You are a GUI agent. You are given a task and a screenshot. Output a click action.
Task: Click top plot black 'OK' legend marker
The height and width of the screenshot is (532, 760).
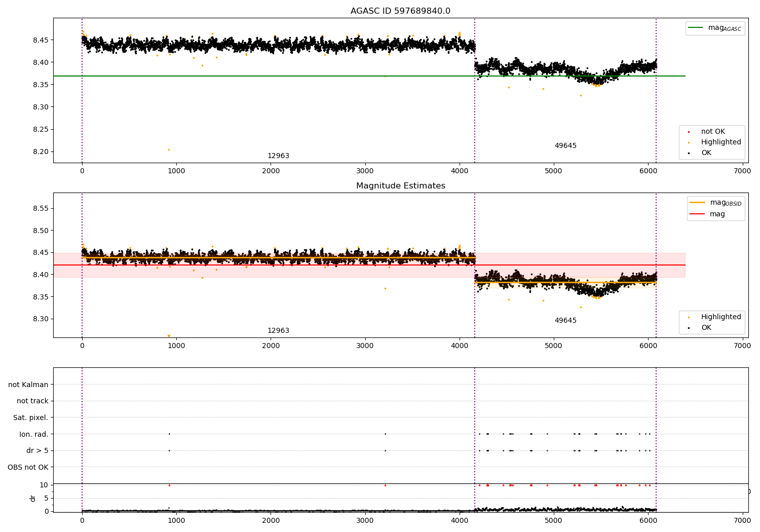pyautogui.click(x=689, y=153)
